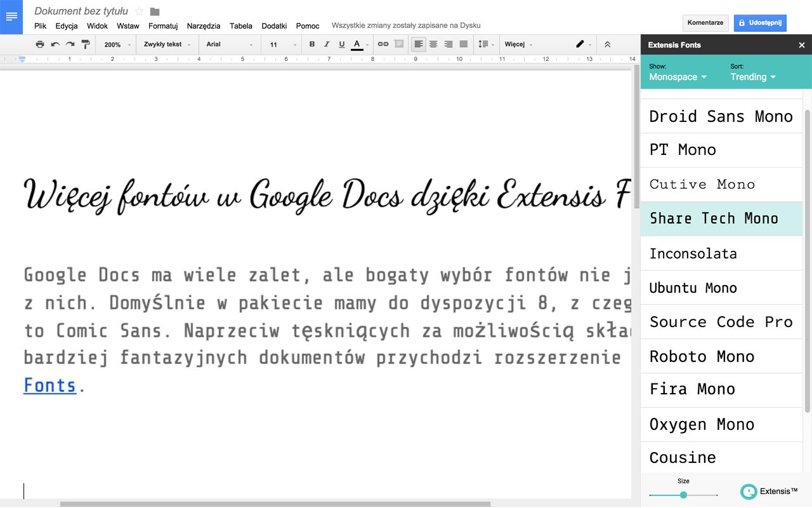Viewport: 812px width, 508px height.
Task: Click the font preview Size slider handle
Action: pos(683,495)
